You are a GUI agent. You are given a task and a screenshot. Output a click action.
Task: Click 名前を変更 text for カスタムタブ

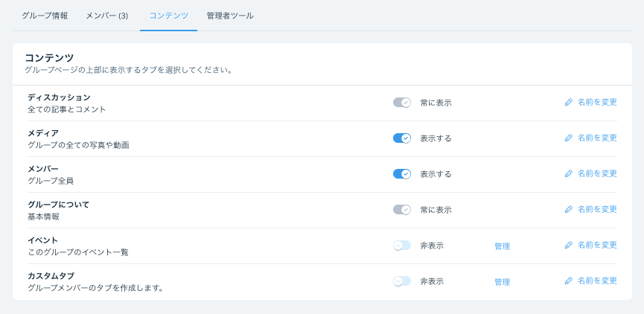pyautogui.click(x=597, y=281)
